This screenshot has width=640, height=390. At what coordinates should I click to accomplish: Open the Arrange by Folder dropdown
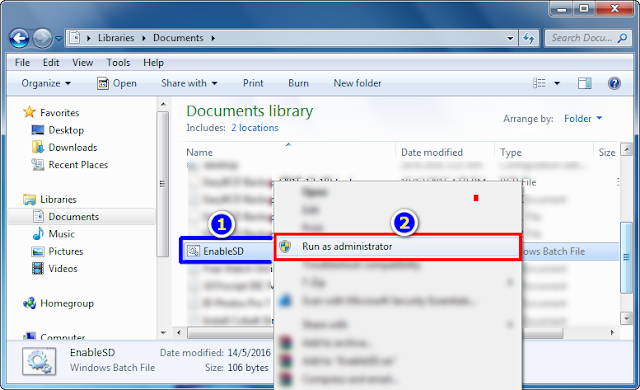(583, 119)
